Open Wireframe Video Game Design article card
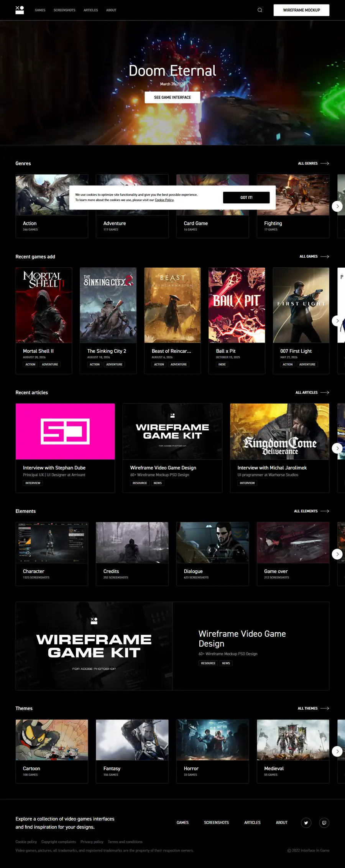 tap(172, 448)
